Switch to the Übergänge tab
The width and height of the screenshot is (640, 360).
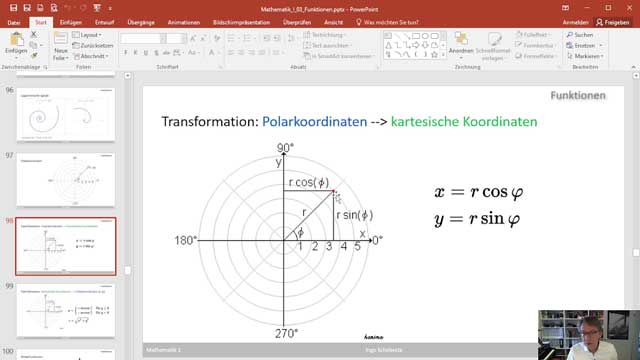tap(141, 22)
